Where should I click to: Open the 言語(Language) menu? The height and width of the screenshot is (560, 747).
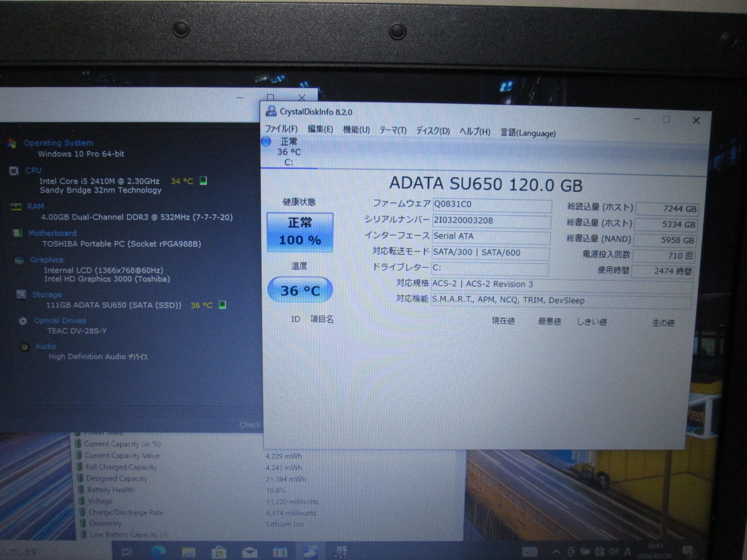528,133
